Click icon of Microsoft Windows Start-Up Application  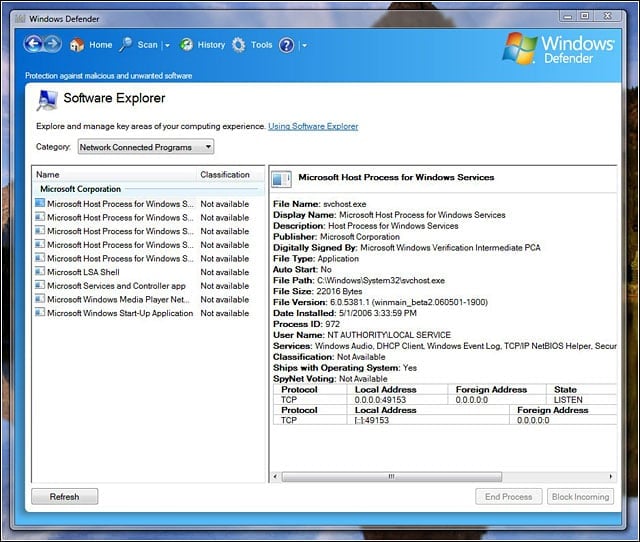[x=40, y=312]
